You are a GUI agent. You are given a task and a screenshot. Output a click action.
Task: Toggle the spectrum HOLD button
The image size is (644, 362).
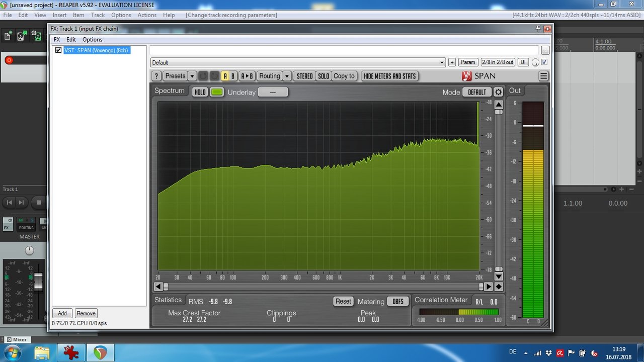tap(200, 92)
